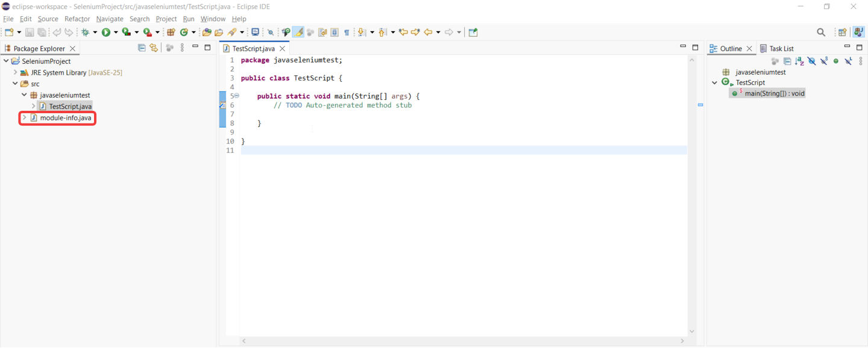Open the Window menu
The height and width of the screenshot is (348, 868).
(213, 19)
